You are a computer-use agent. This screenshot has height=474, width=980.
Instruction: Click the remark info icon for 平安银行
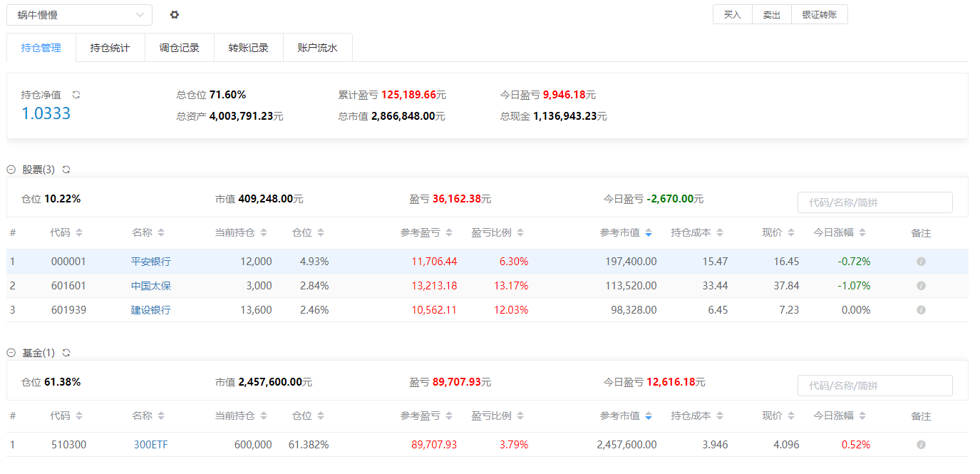pos(921,262)
